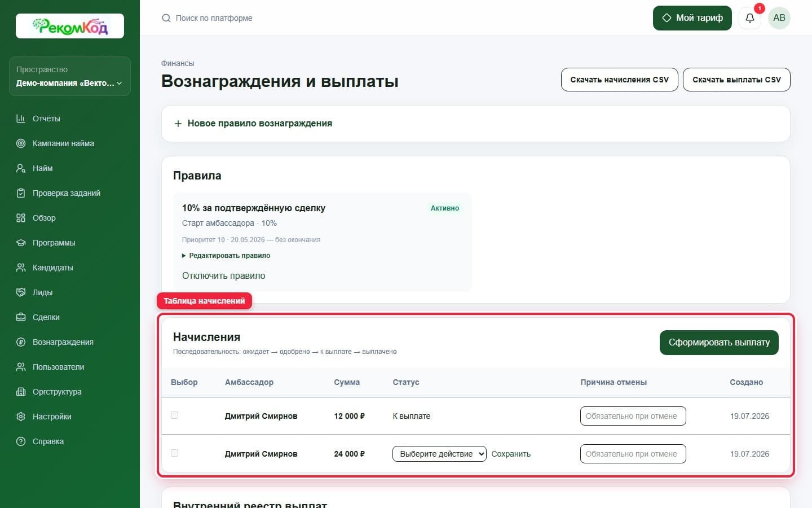Open Кандидаты menu item
Image resolution: width=812 pixels, height=508 pixels.
click(x=70, y=268)
